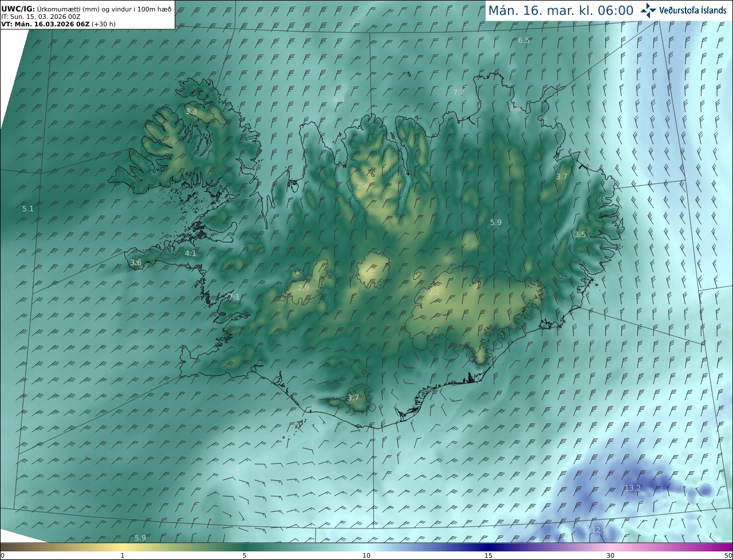733x560 pixels.
Task: Click the 8.2 value south of Iceland
Action: click(x=237, y=470)
